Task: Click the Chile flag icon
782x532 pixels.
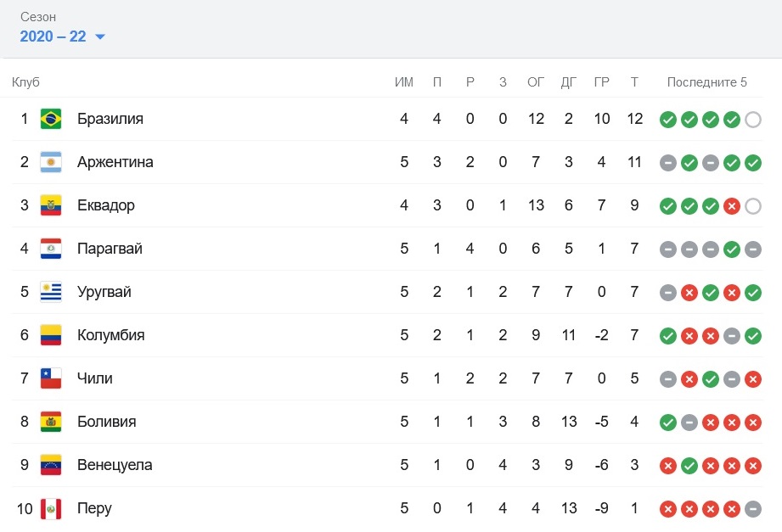Action: (51, 378)
